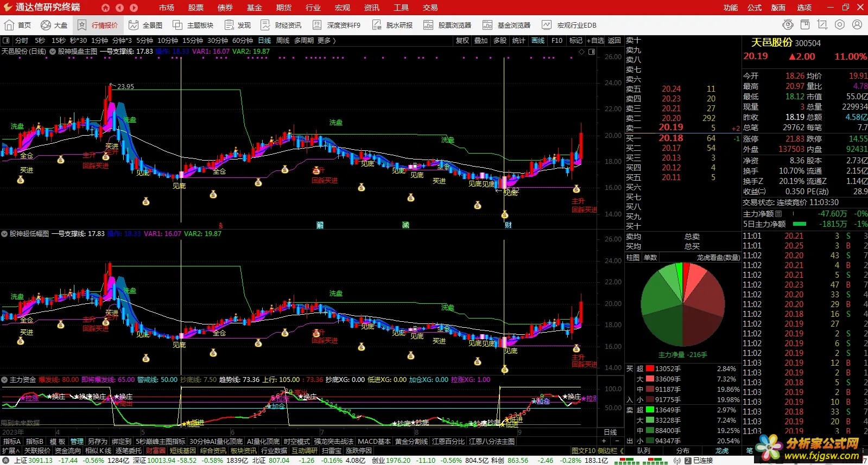Click the plus zoom button under 日线
The height and width of the screenshot is (465, 868).
point(604,441)
